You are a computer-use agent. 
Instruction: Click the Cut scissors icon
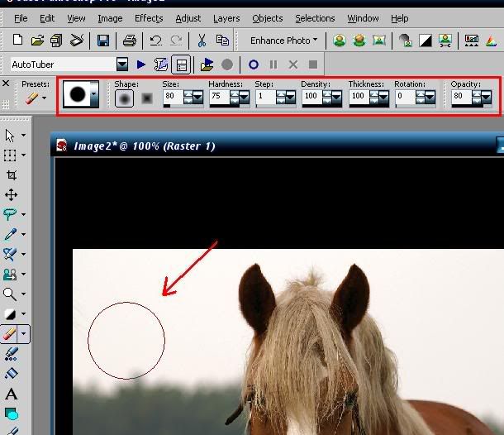pos(202,41)
